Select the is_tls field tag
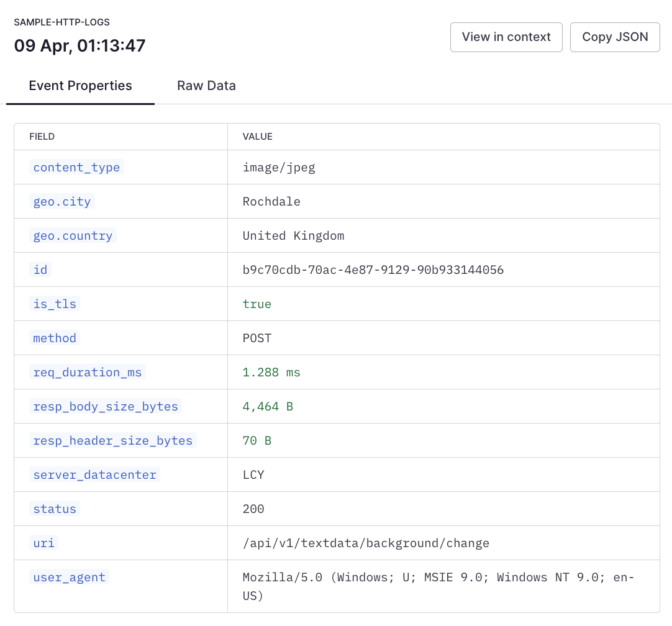 pos(55,304)
